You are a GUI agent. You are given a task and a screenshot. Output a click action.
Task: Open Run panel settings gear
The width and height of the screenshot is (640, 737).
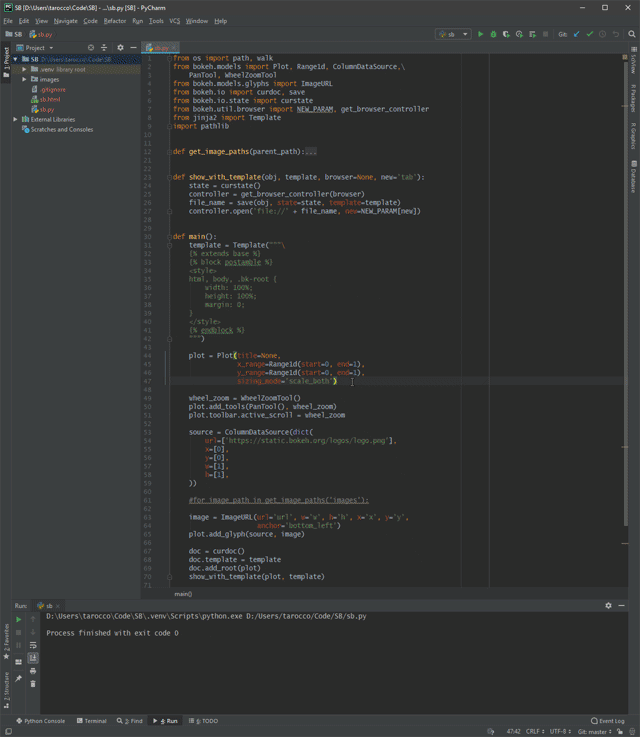(609, 605)
